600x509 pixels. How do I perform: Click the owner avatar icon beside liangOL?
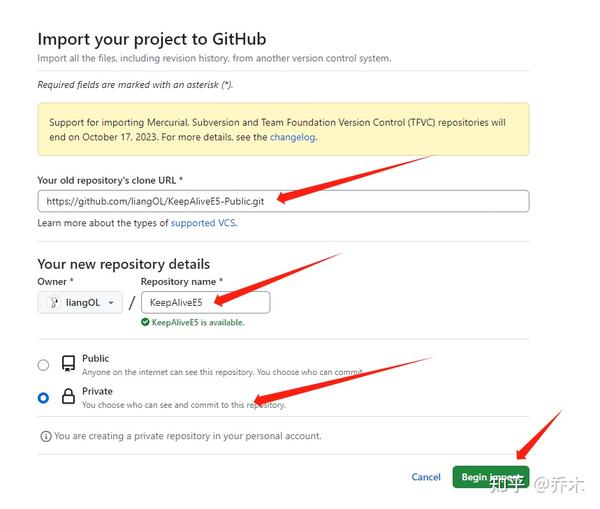(x=54, y=302)
